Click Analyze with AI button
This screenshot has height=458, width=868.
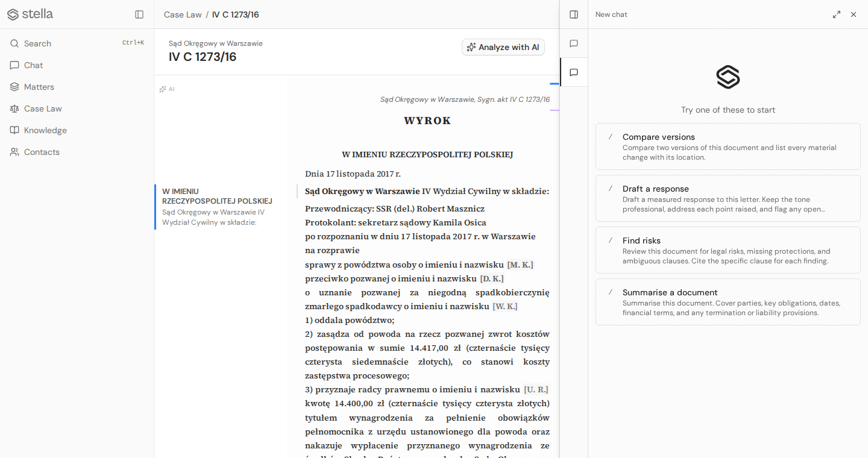[x=503, y=47]
